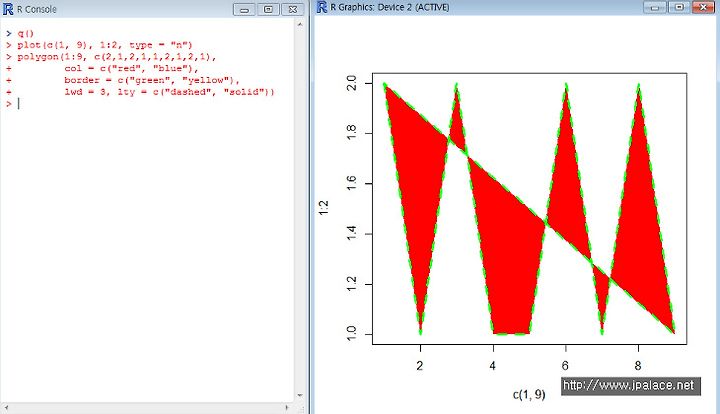Click the R logo icon in R Console title bar
The width and height of the screenshot is (720, 414).
pyautogui.click(x=8, y=9)
